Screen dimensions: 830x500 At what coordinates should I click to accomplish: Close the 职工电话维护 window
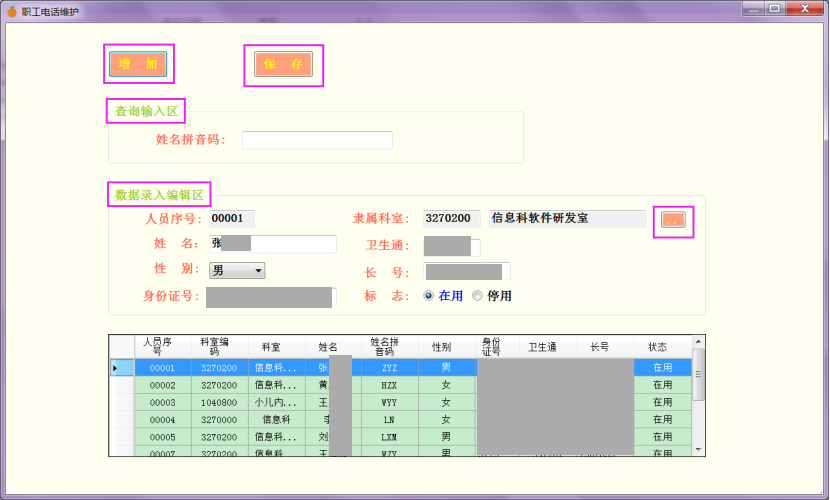pos(805,9)
